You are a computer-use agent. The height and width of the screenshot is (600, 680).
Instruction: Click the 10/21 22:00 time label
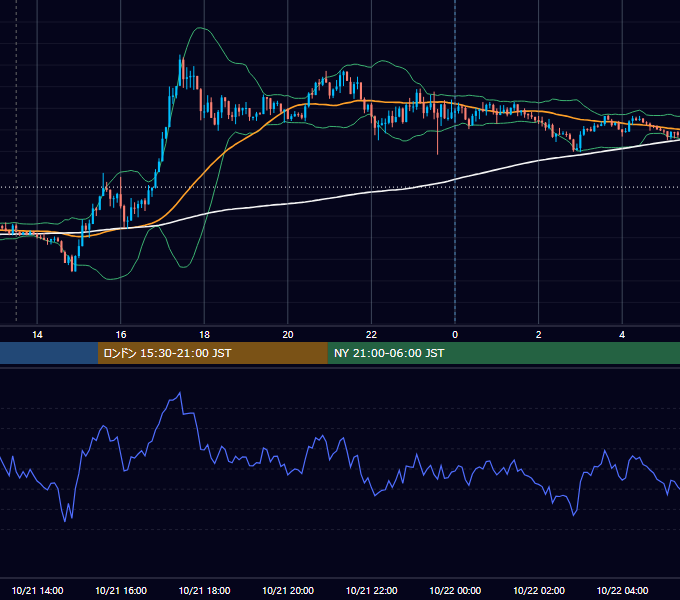(371, 590)
